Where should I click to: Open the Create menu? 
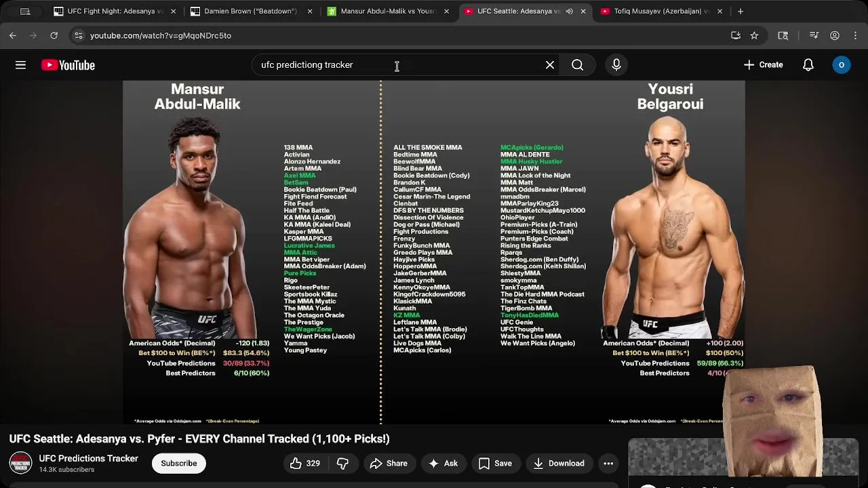[764, 65]
